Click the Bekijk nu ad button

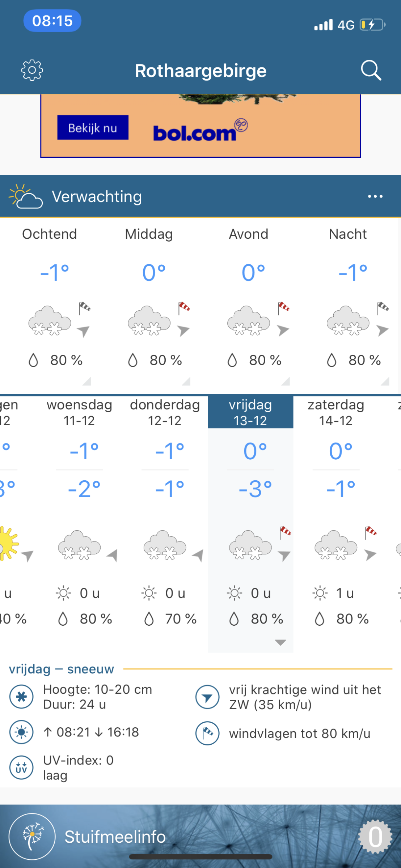coord(93,128)
